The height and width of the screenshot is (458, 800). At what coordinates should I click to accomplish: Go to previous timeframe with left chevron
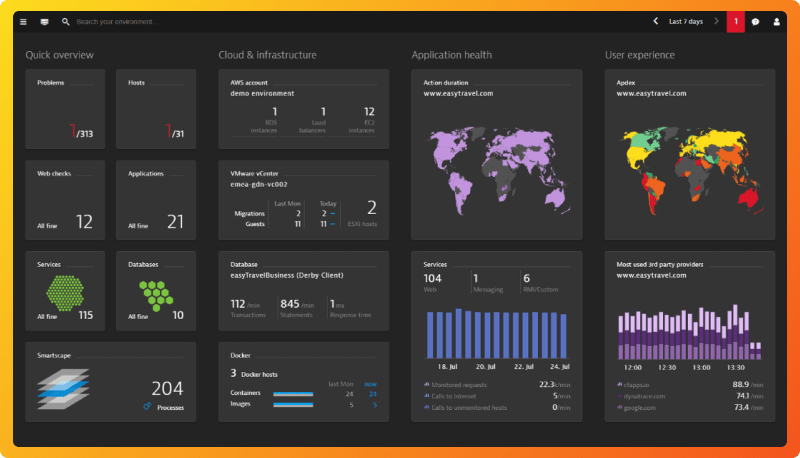tap(656, 21)
